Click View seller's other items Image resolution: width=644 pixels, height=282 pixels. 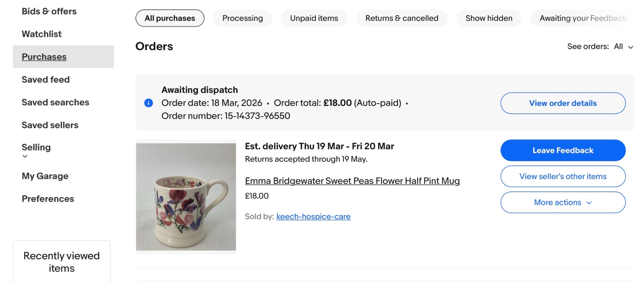click(x=563, y=176)
